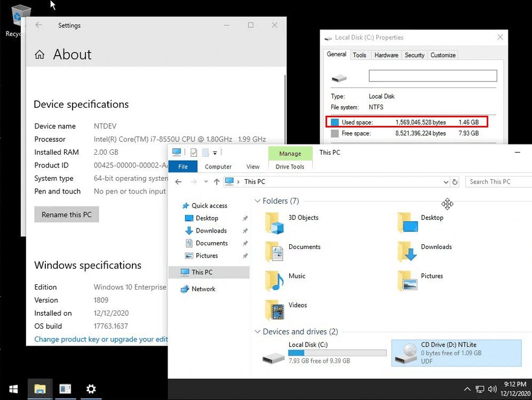Select General tab in Properties

tap(336, 54)
